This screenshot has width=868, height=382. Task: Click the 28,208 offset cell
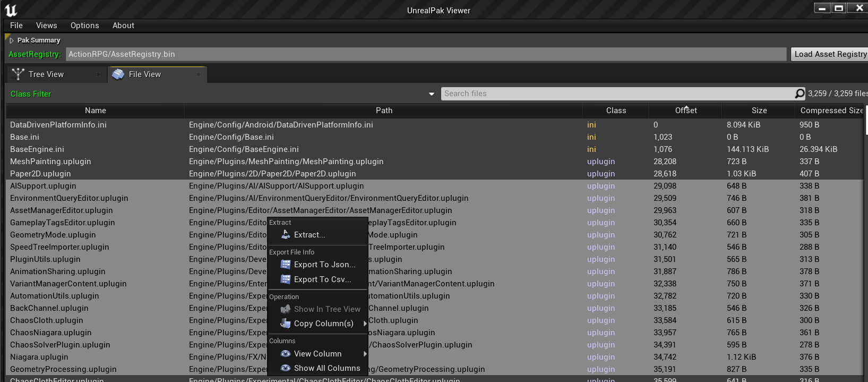coord(665,162)
